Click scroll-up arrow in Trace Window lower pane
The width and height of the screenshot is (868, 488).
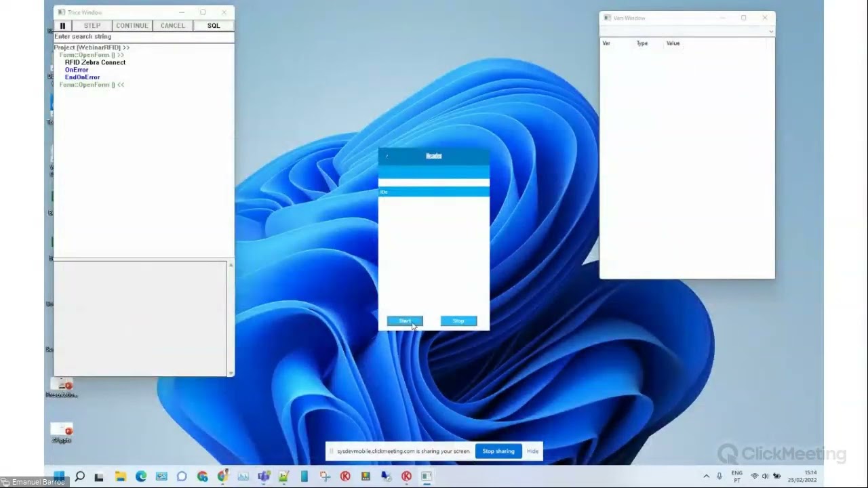coord(231,264)
